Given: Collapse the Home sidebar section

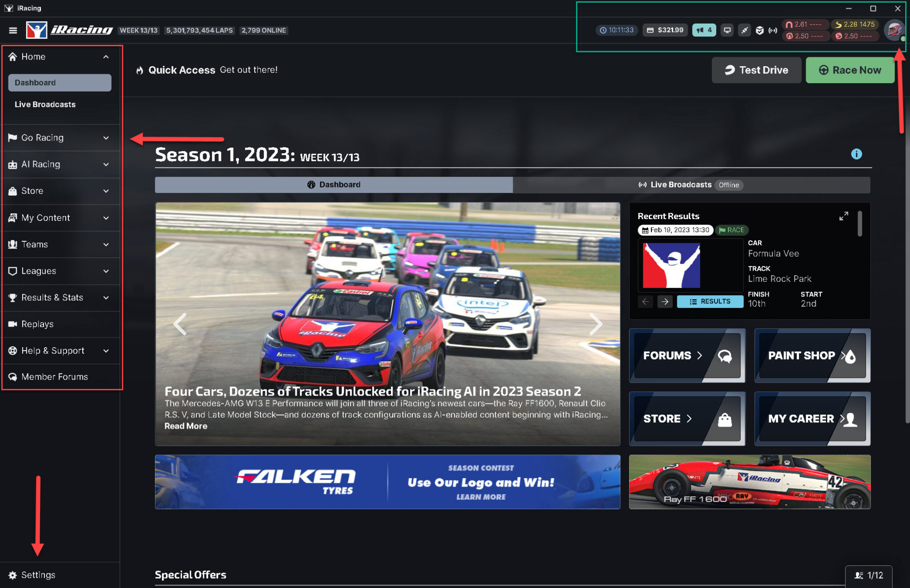Looking at the screenshot, I should (x=106, y=56).
